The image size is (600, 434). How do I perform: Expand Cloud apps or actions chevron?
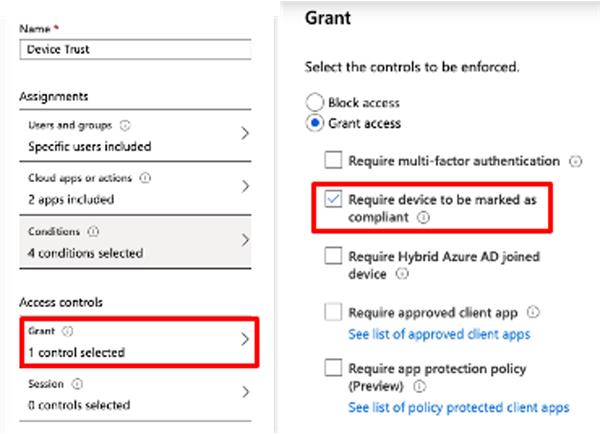click(246, 187)
